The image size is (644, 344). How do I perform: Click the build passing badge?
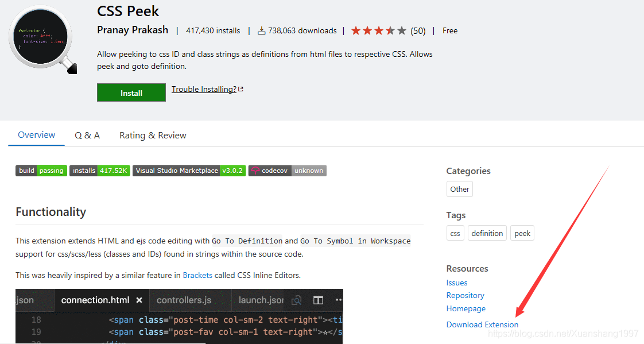point(41,171)
